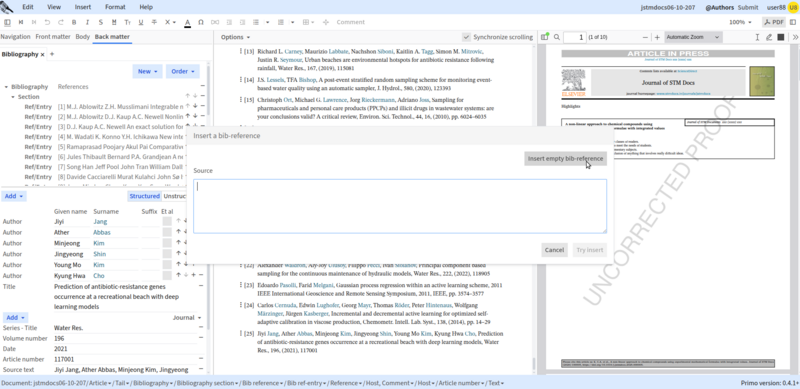Click the link chain icon in toolbar
The height and width of the screenshot is (389, 800).
point(214,22)
